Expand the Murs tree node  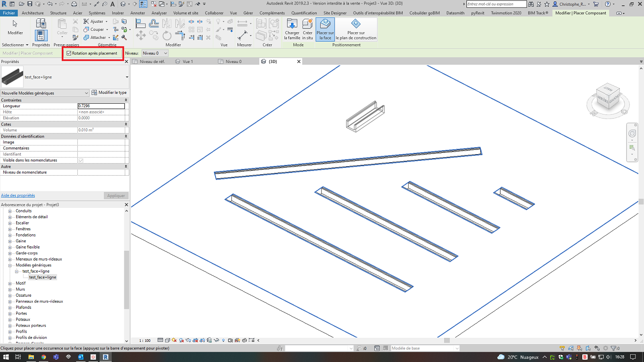point(10,289)
